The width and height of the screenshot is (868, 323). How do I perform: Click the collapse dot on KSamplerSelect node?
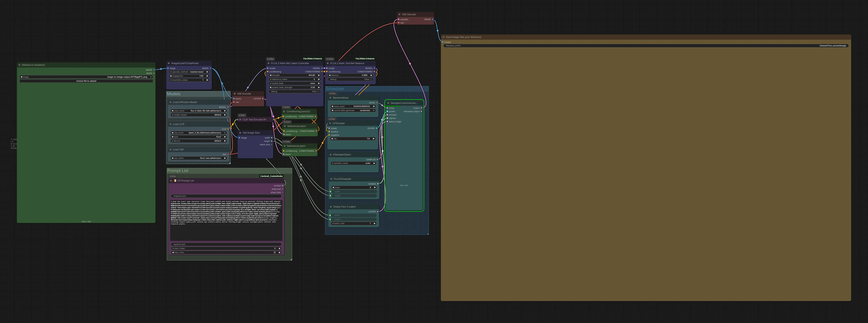[x=330, y=155]
